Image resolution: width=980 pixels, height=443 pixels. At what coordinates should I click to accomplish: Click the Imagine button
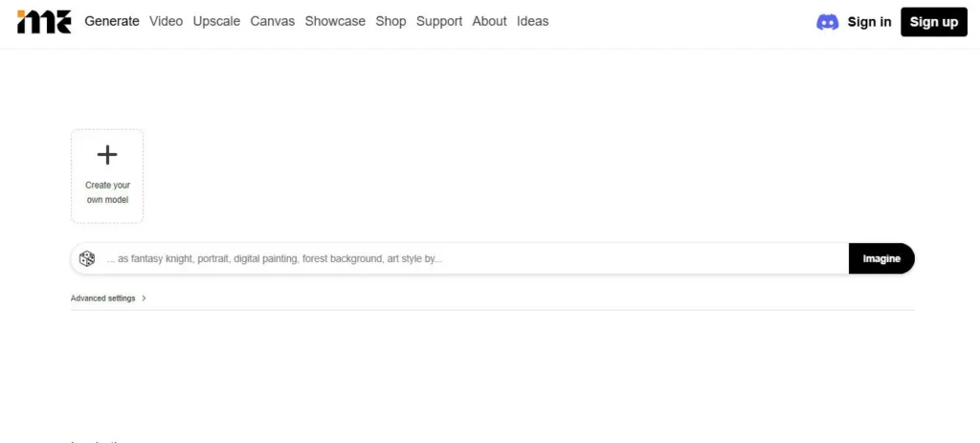click(881, 258)
